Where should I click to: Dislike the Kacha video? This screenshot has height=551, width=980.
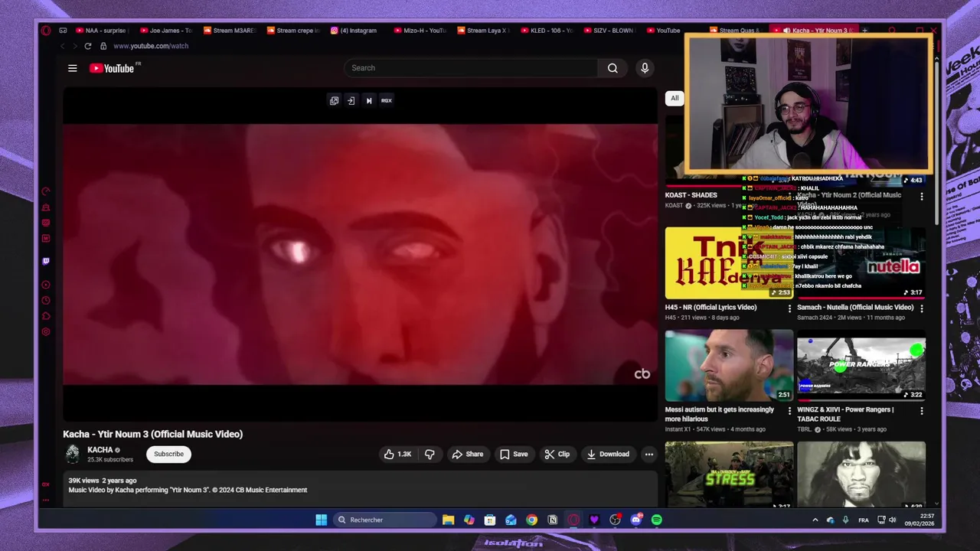tap(430, 454)
